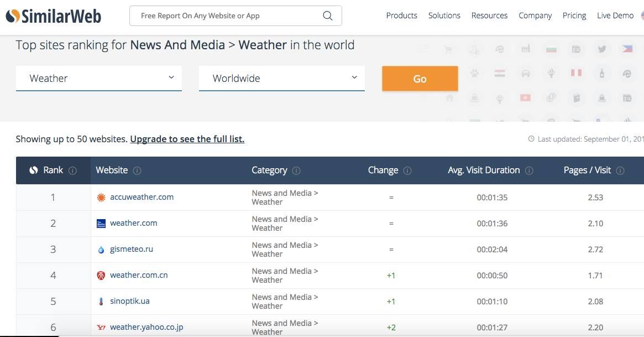Image resolution: width=644 pixels, height=337 pixels.
Task: Open the Resources menu
Action: click(x=489, y=15)
